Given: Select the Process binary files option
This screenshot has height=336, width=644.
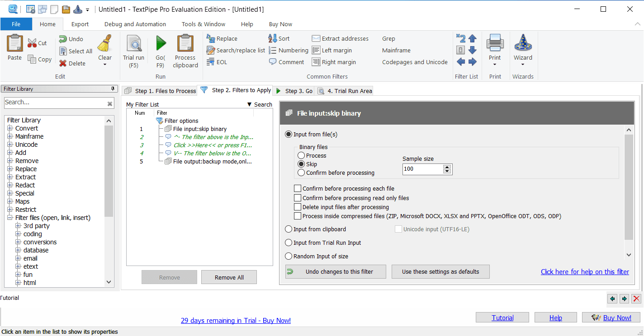Looking at the screenshot, I should coord(301,155).
